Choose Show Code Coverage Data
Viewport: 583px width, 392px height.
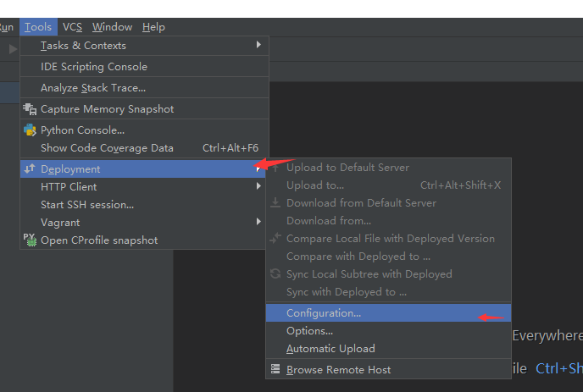[144, 148]
